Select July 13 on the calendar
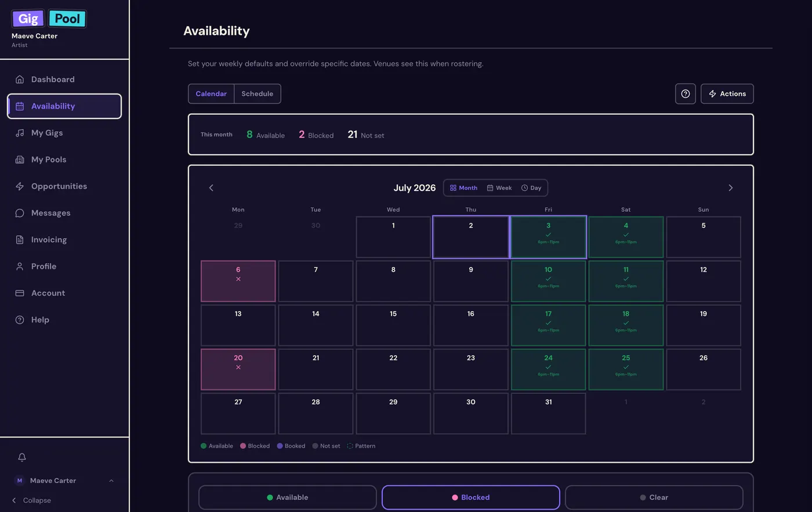Screen dimensions: 812x512 [x=238, y=325]
